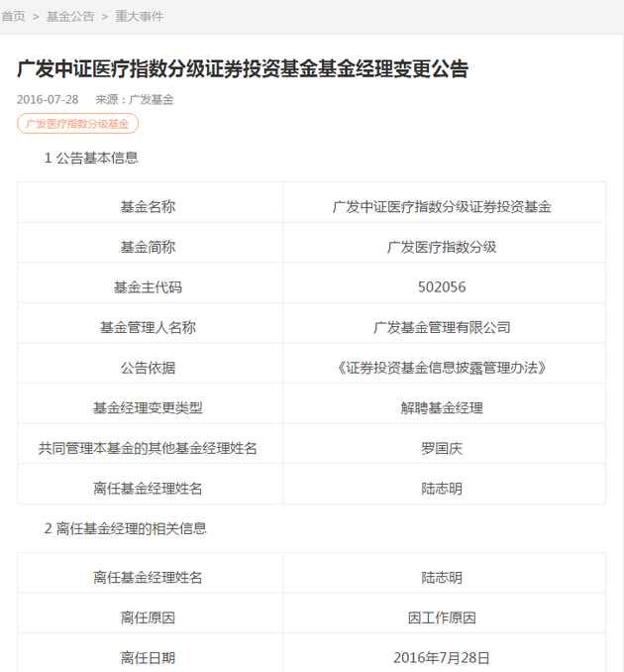Click section heading 2 离任基金经理的相关信息
Screen dimensions: 624x672
tap(126, 528)
